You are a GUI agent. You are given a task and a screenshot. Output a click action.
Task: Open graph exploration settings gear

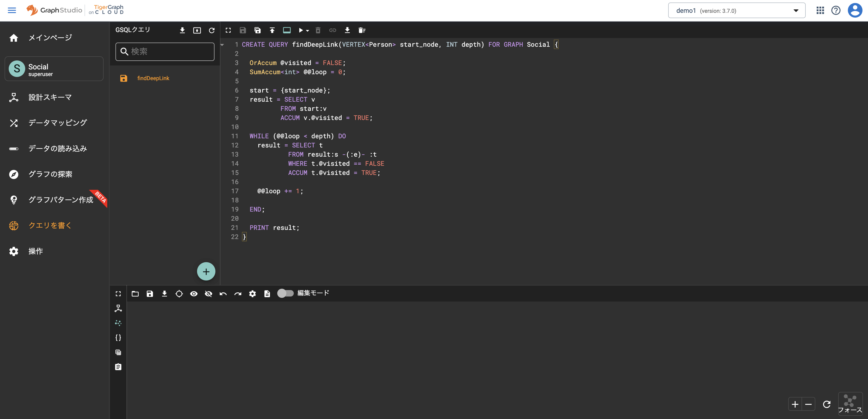[252, 293]
